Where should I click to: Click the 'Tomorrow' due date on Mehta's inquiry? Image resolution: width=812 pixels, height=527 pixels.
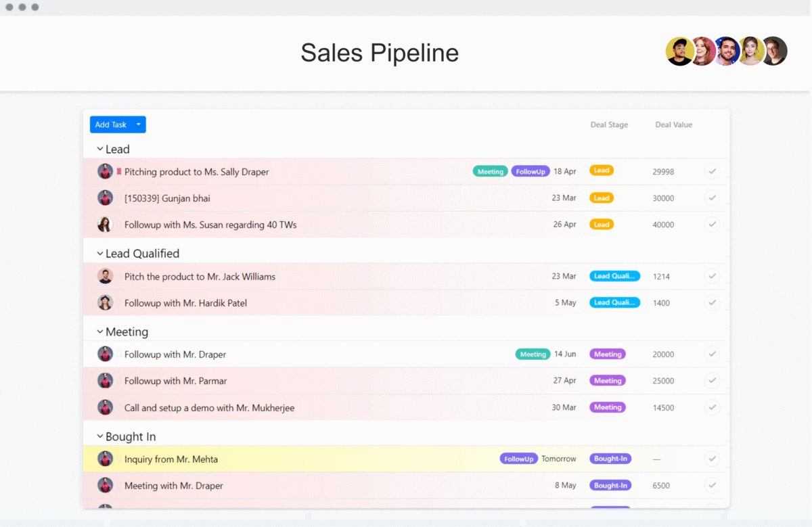[558, 458]
